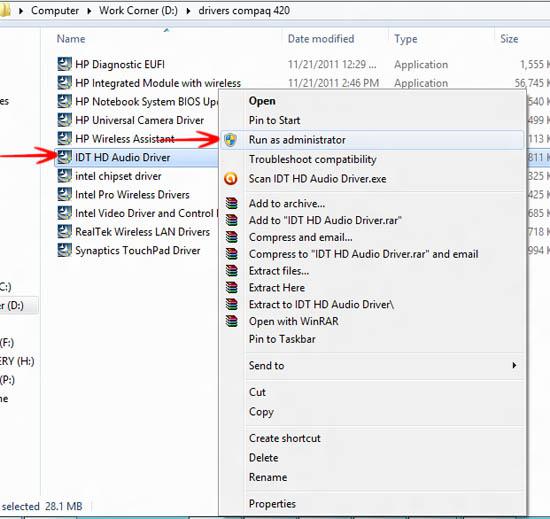Expand breadcrumb arrow after Work Corner (D:)
The image size is (550, 519).
click(188, 11)
